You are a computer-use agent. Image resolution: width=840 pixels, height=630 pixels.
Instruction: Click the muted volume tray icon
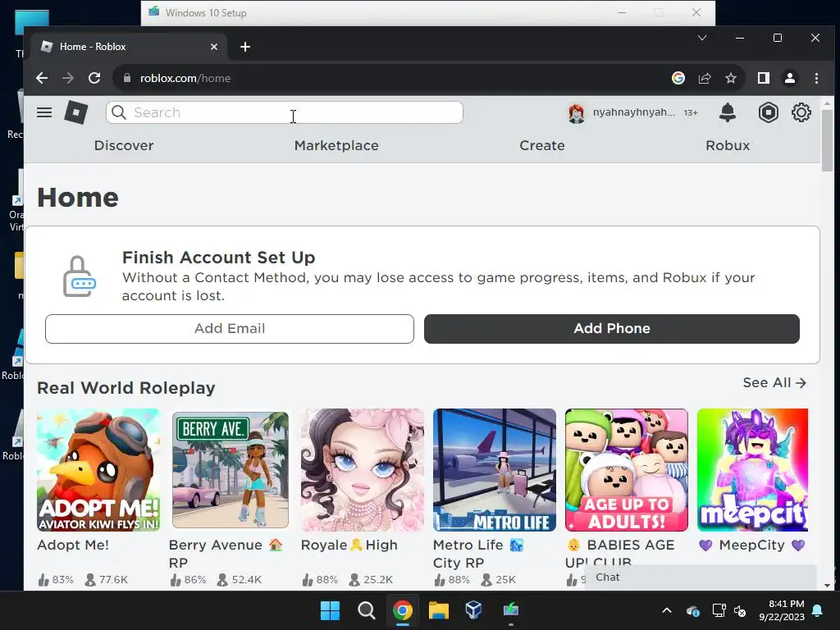pyautogui.click(x=740, y=610)
